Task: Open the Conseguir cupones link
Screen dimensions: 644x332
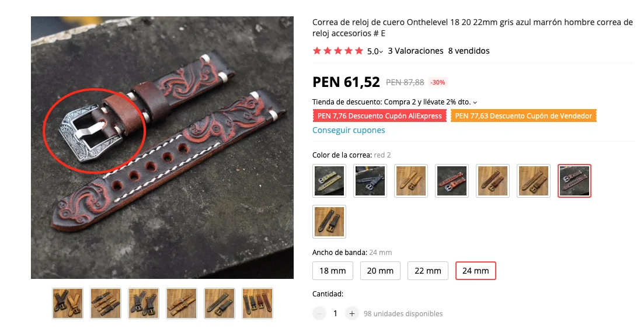Action: click(349, 130)
